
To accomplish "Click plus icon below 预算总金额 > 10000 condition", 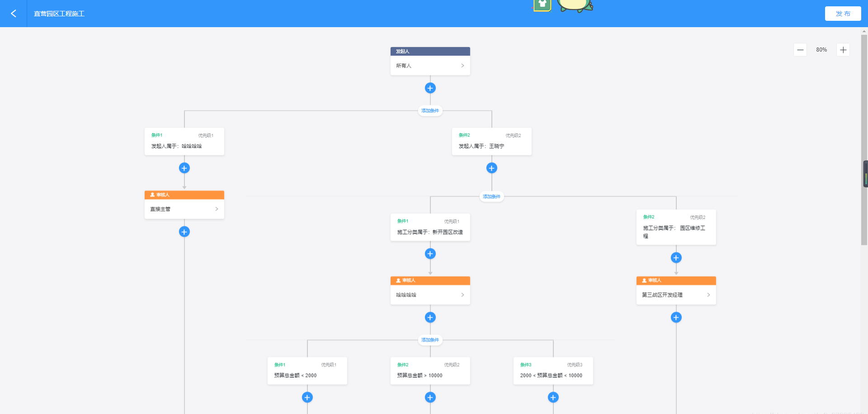I will click(x=430, y=397).
